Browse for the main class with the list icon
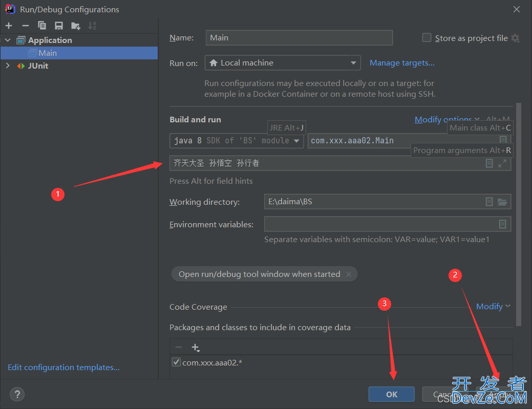The width and height of the screenshot is (532, 409). pyautogui.click(x=503, y=139)
